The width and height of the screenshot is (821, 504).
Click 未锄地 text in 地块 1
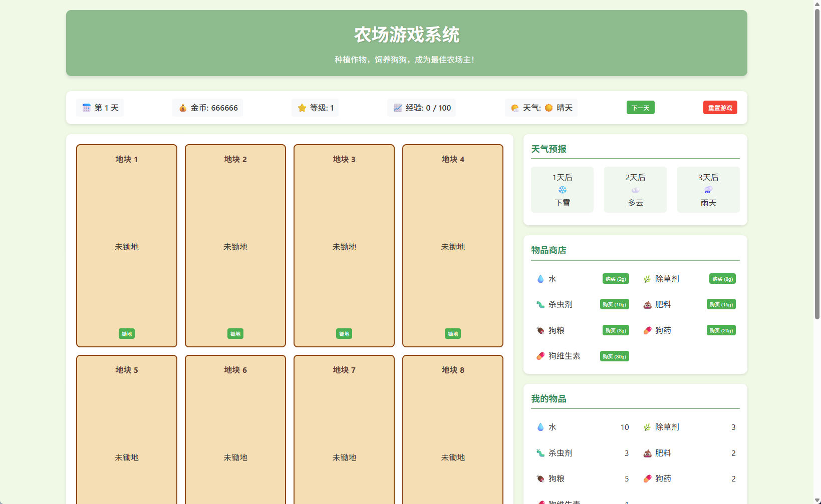pos(127,247)
